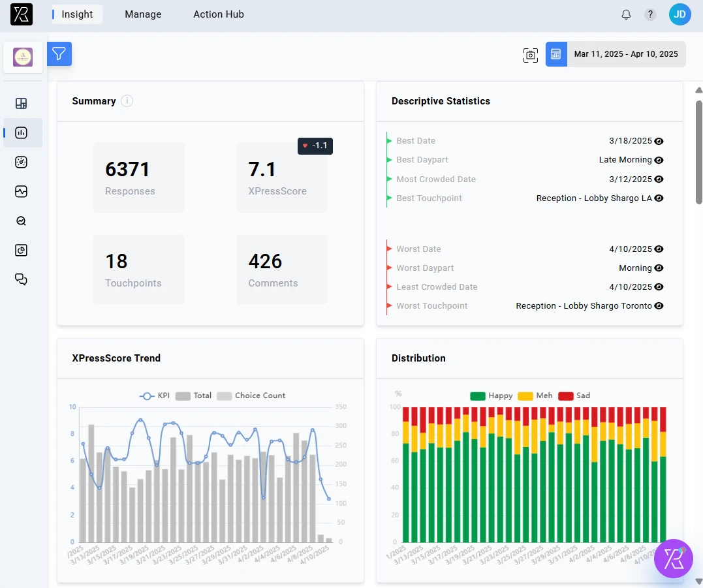The height and width of the screenshot is (588, 703).
Task: Open the JD profile avatar menu
Action: [680, 14]
